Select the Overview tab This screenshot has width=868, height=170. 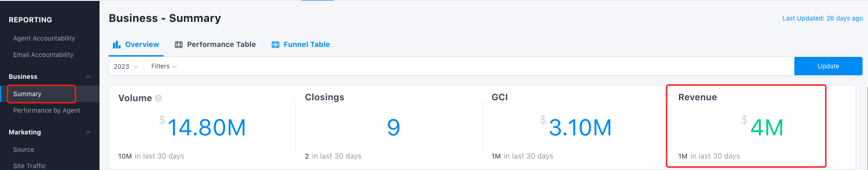[x=136, y=45]
